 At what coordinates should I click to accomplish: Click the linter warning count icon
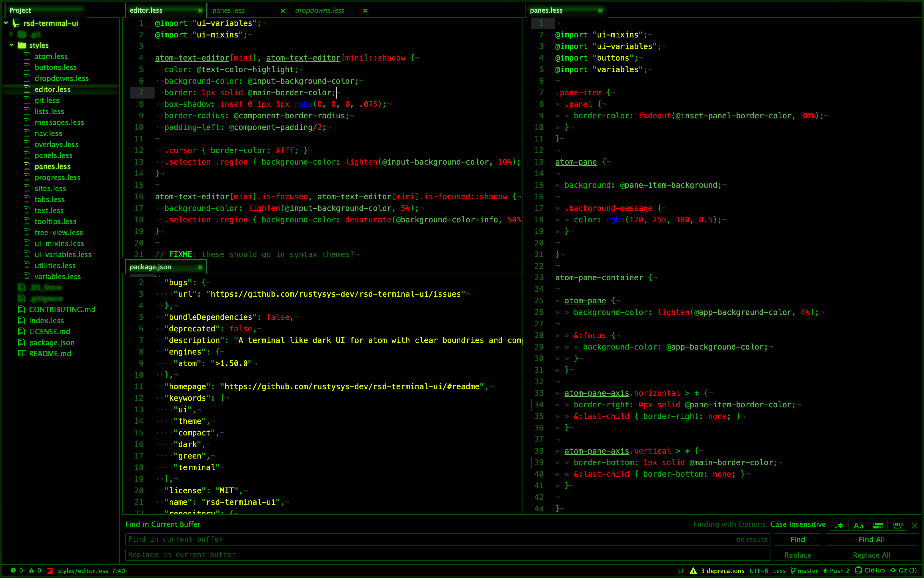pyautogui.click(x=31, y=570)
